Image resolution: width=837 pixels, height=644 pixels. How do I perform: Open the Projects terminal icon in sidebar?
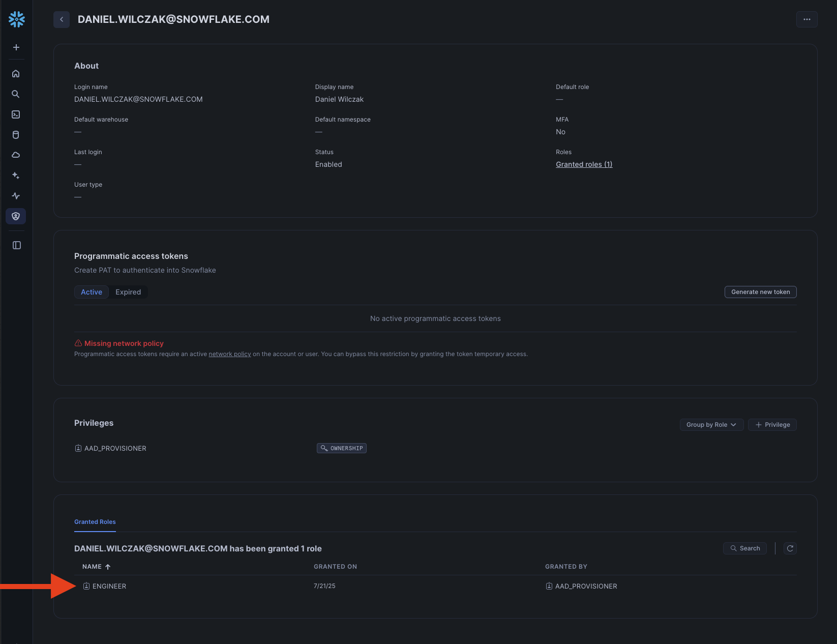(x=16, y=114)
